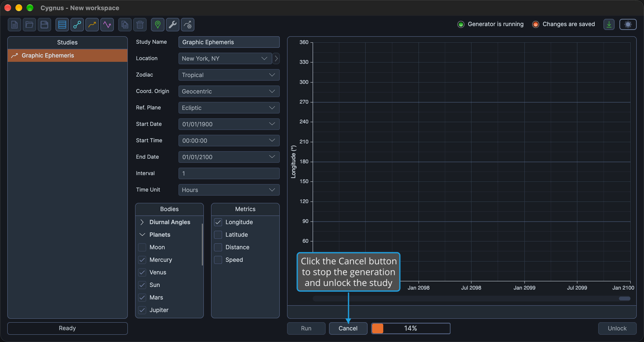This screenshot has width=644, height=342.
Task: Click the Bodies list vertical scrollbar
Action: [x=202, y=244]
